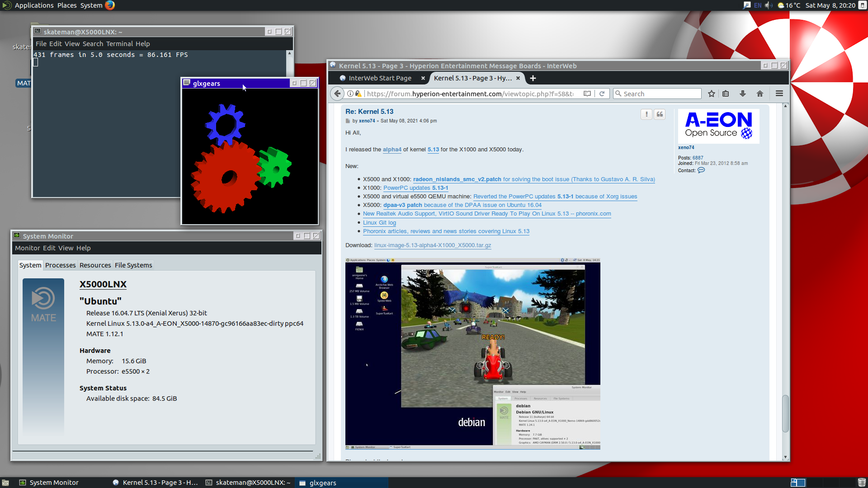Open the Applications menu
Viewport: 868px width, 488px height.
click(x=34, y=5)
